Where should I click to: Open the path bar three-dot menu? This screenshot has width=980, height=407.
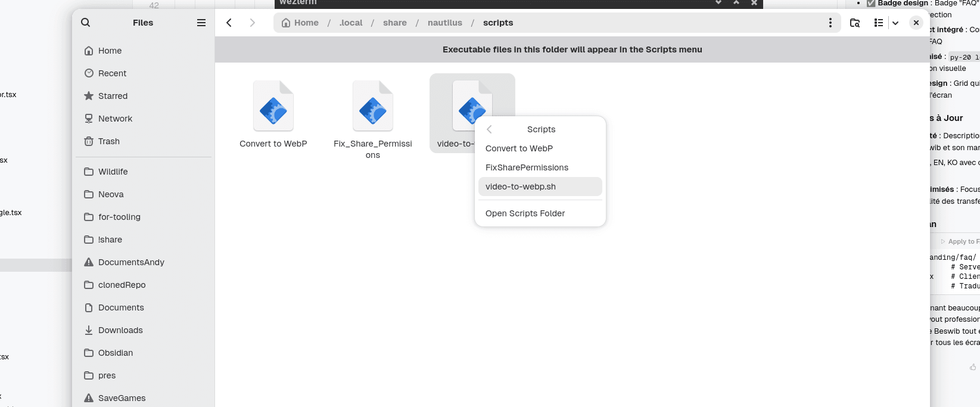click(x=830, y=23)
